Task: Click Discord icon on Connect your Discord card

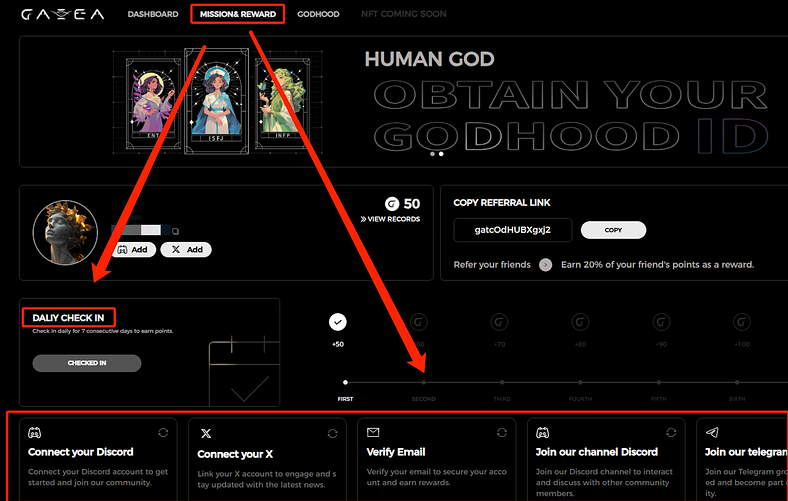Action: click(x=35, y=432)
